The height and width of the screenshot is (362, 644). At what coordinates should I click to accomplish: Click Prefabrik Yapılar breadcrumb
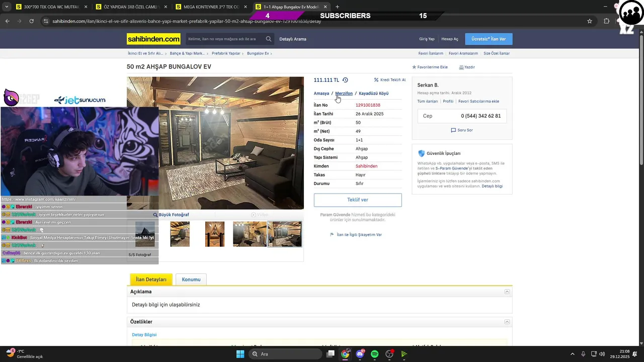(226, 53)
